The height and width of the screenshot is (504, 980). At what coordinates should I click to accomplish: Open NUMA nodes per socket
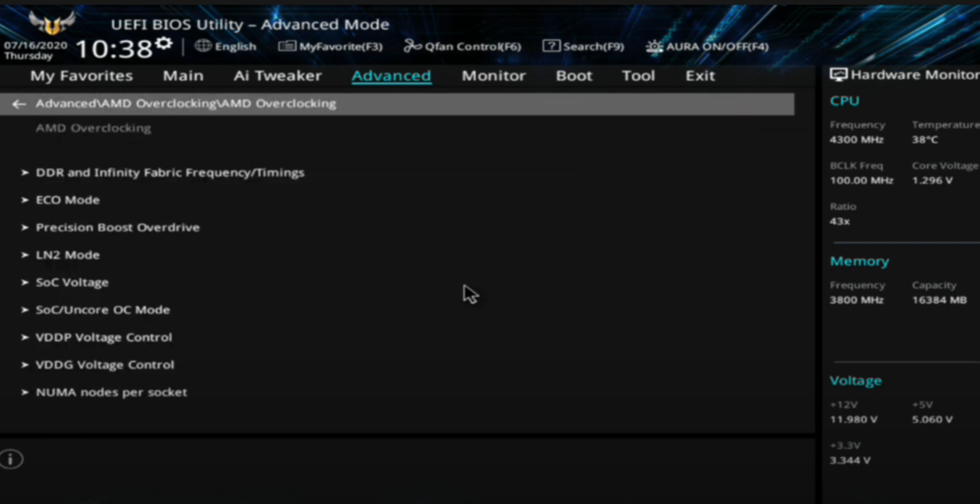click(111, 393)
